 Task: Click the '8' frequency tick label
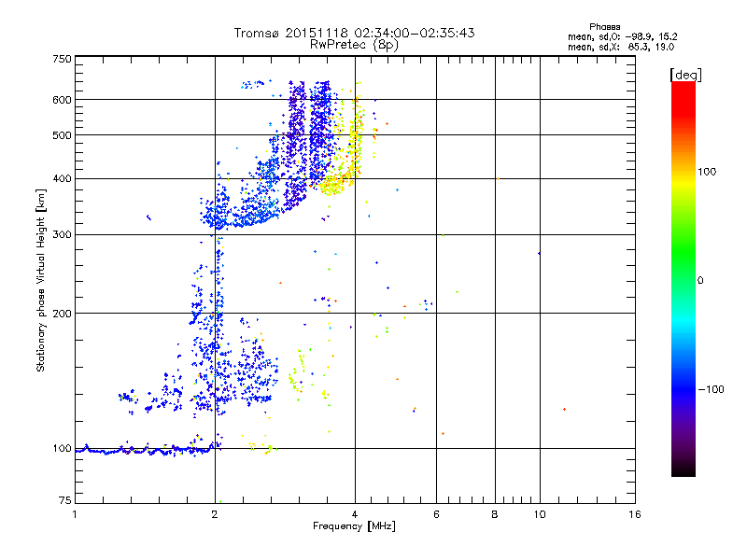pos(495,514)
